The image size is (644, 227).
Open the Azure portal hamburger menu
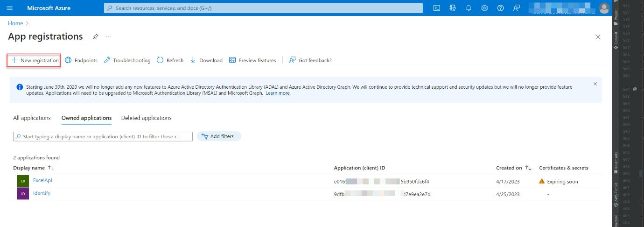(x=10, y=8)
